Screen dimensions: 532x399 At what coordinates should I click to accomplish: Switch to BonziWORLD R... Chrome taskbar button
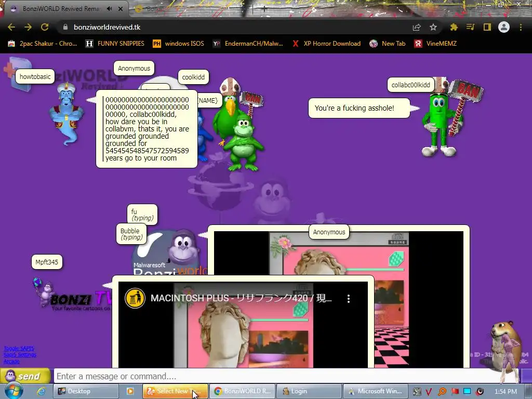[x=242, y=391]
